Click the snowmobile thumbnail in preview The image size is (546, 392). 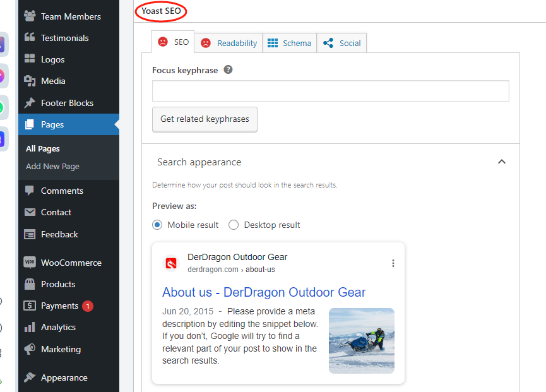[361, 340]
